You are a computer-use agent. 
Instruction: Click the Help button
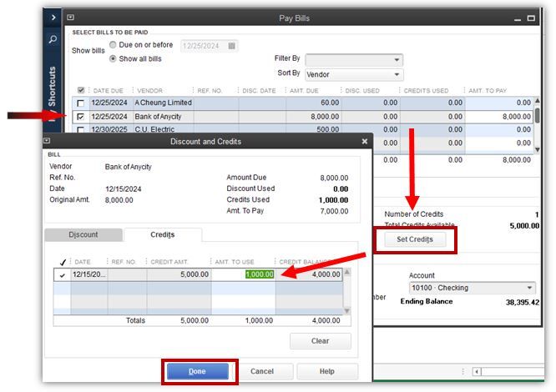tap(327, 371)
